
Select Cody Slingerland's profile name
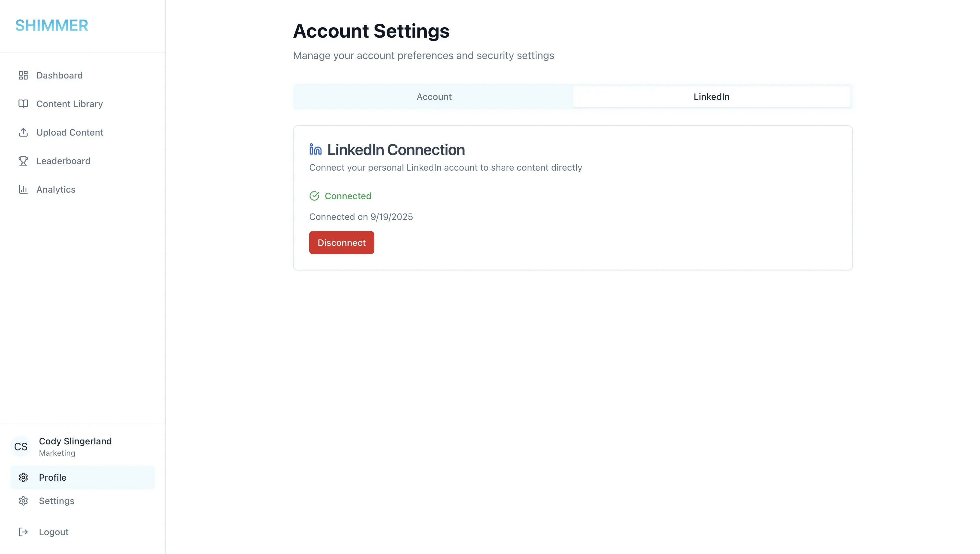click(x=75, y=441)
